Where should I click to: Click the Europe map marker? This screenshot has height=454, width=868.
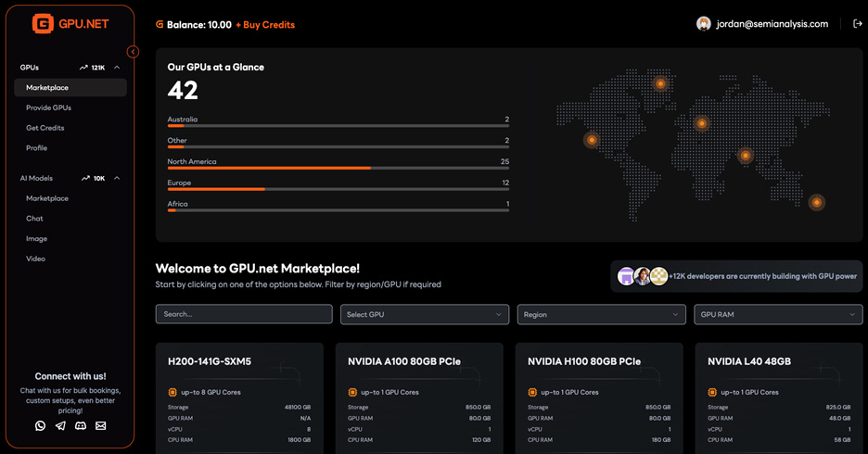click(701, 122)
